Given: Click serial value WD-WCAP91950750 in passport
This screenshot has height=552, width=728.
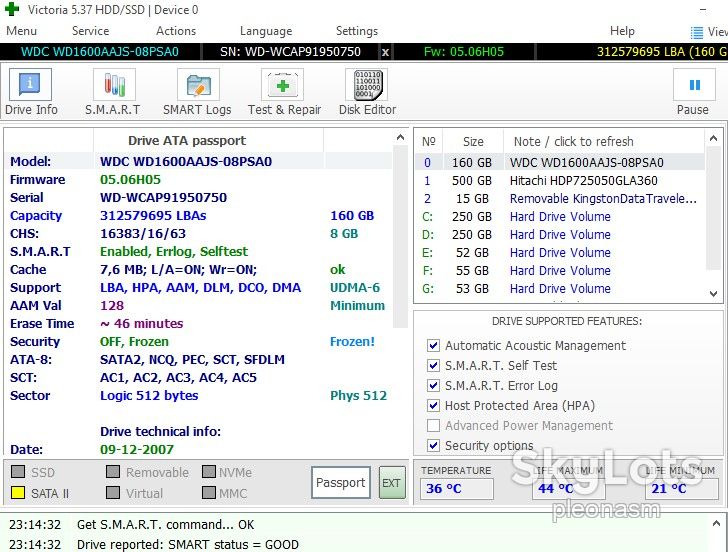Looking at the screenshot, I should (163, 198).
